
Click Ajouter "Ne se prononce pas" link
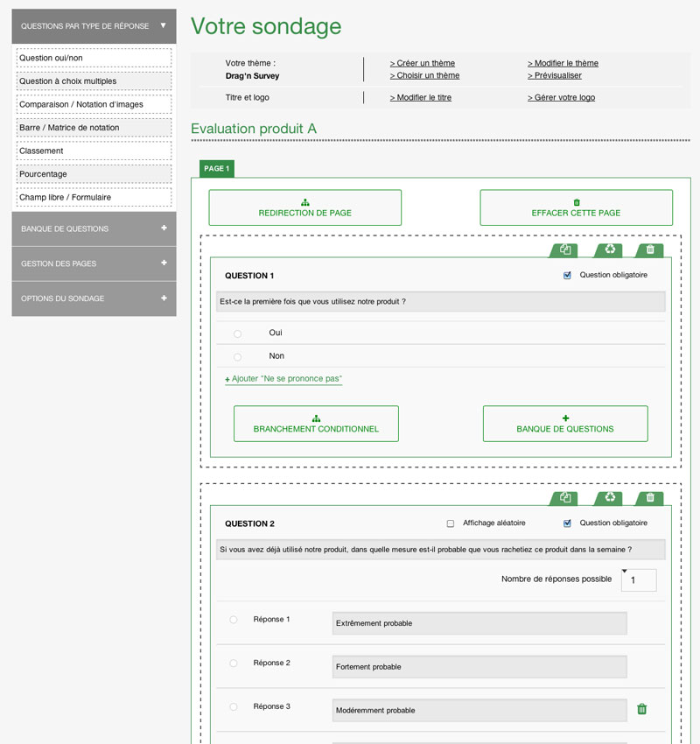pos(283,379)
